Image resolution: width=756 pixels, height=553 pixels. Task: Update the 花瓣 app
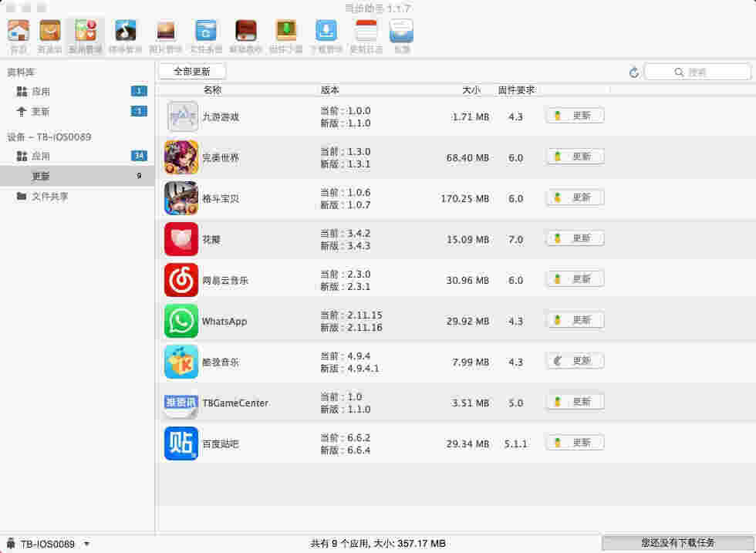575,238
